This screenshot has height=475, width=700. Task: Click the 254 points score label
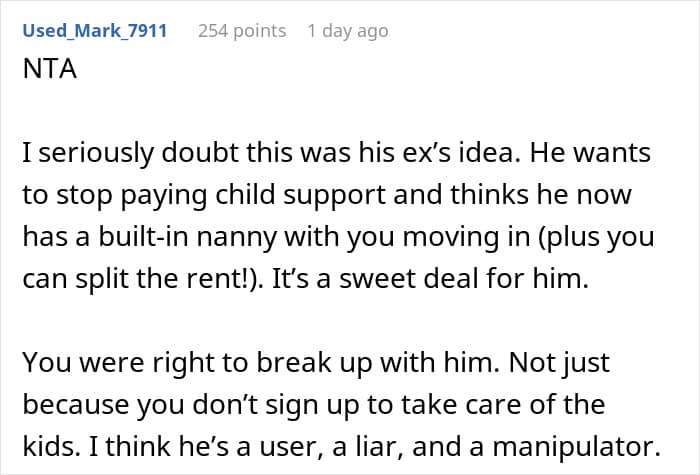[242, 31]
